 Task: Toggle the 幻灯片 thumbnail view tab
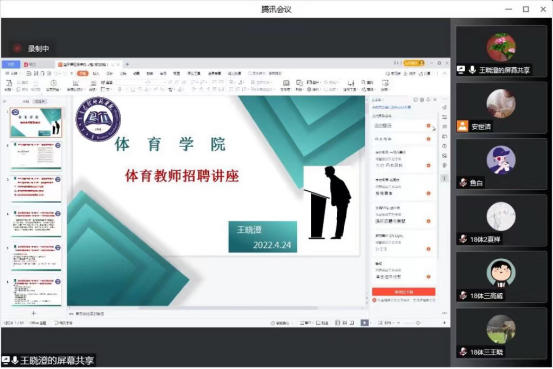point(40,102)
